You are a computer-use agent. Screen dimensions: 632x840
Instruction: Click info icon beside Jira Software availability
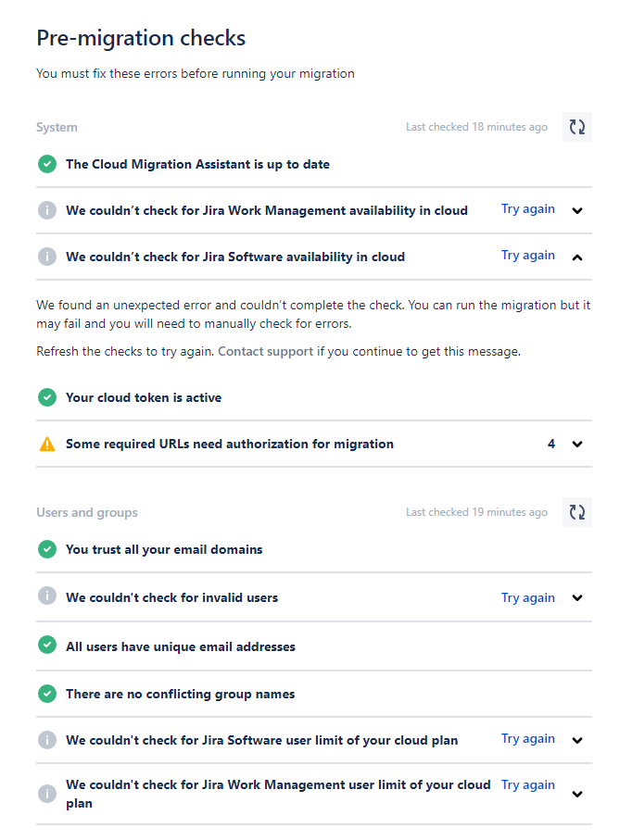click(x=47, y=257)
